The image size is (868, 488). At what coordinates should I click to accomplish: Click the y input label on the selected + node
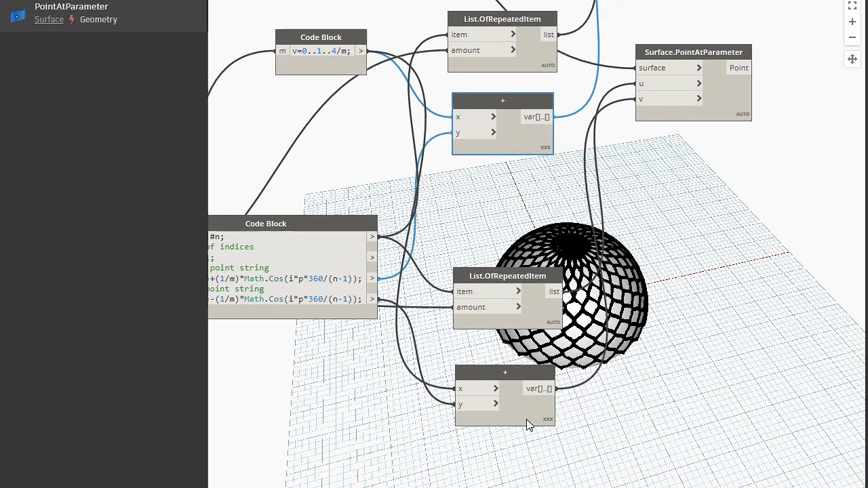pyautogui.click(x=458, y=133)
